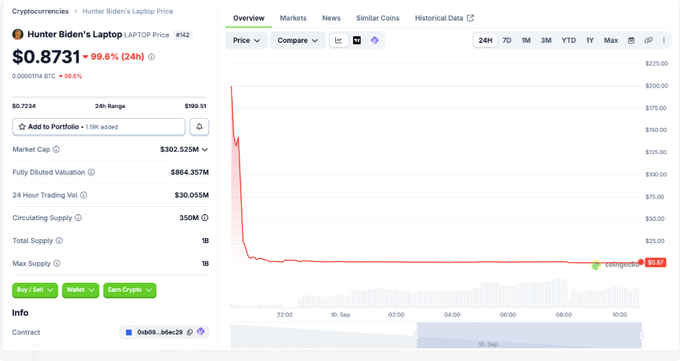Open the Earn Crypto dropdown
Image resolution: width=680 pixels, height=361 pixels.
130,290
